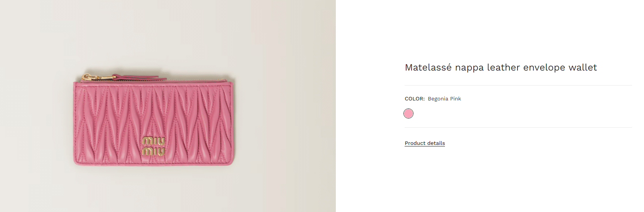Click the 'COLOR:' label

click(x=415, y=99)
